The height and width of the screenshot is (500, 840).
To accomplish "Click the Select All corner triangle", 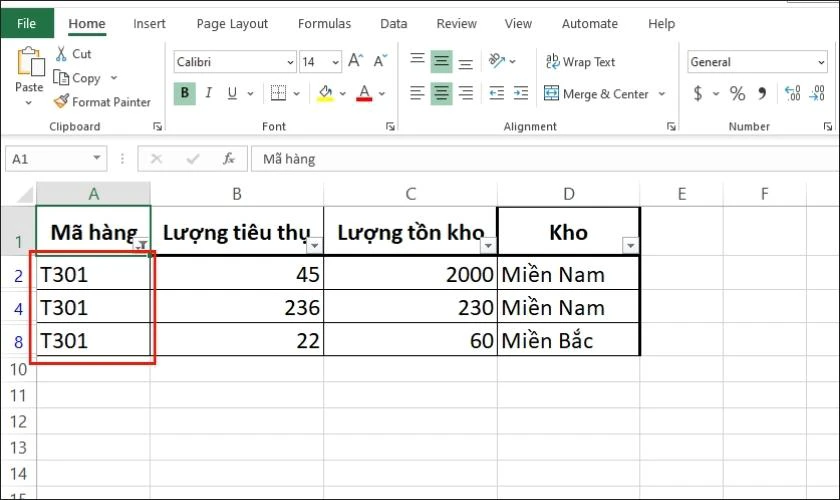I will (25, 194).
